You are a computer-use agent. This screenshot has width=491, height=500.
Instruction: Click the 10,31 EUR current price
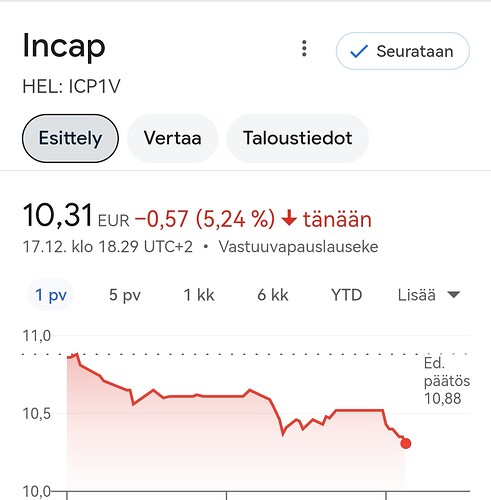pos(76,216)
